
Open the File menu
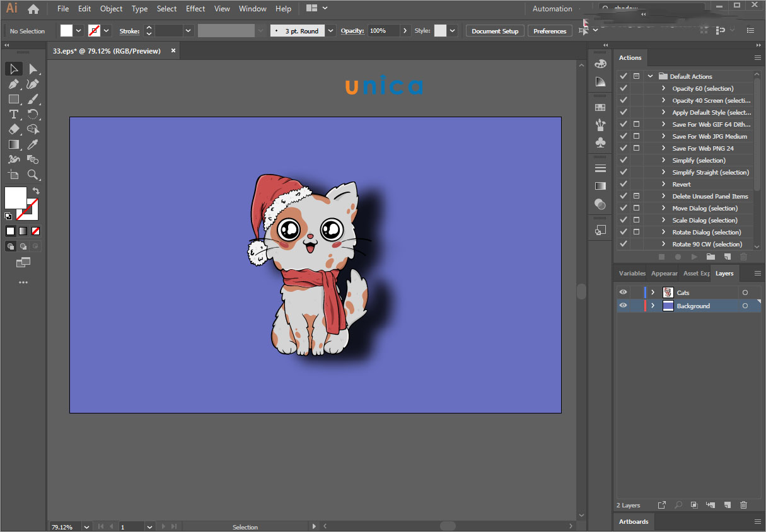pos(63,9)
